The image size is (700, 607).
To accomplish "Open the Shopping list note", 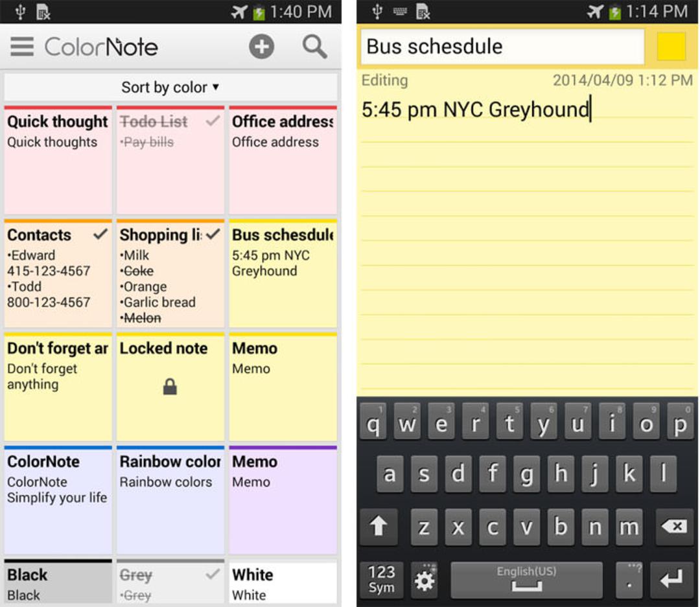I will [x=170, y=273].
